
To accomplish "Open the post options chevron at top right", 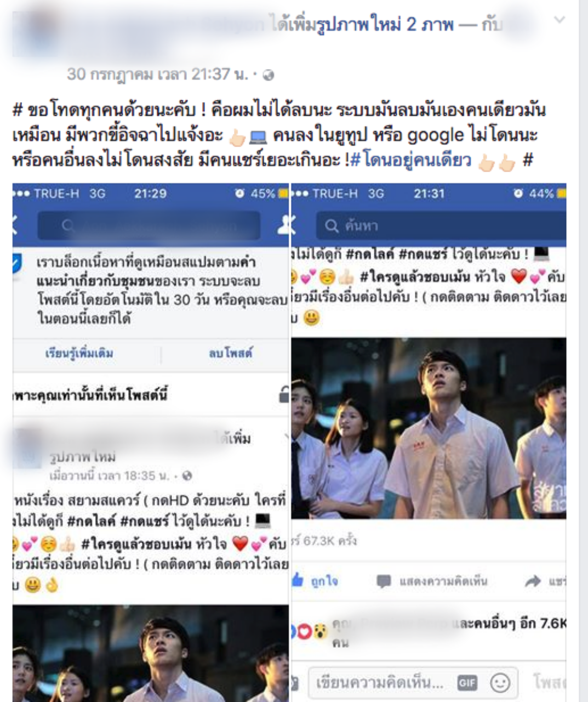I will (x=560, y=20).
